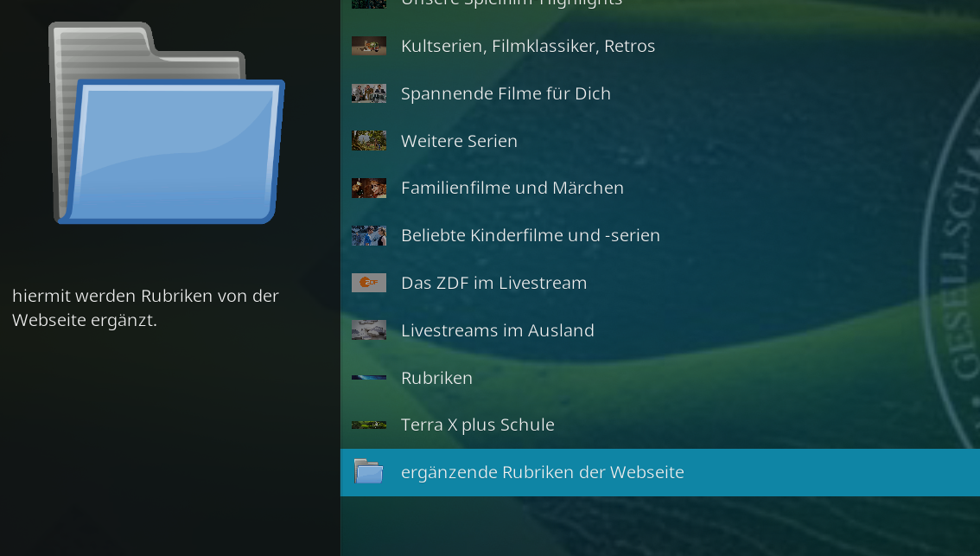Select ergänzende Rubriken der Webseite
Image resolution: width=980 pixels, height=556 pixels.
(660, 472)
